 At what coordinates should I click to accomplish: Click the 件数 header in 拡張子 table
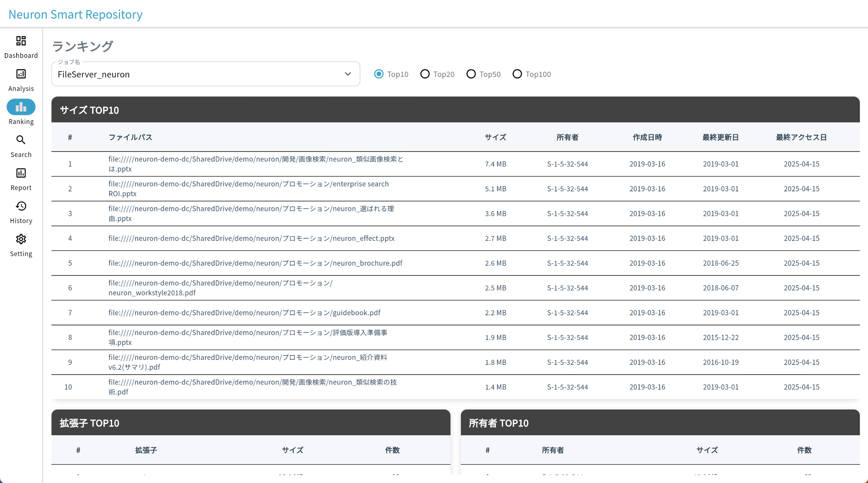(x=392, y=450)
